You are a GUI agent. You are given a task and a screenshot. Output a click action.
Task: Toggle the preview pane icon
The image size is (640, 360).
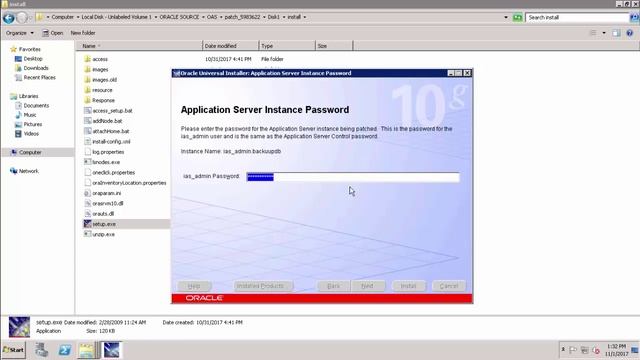click(616, 33)
